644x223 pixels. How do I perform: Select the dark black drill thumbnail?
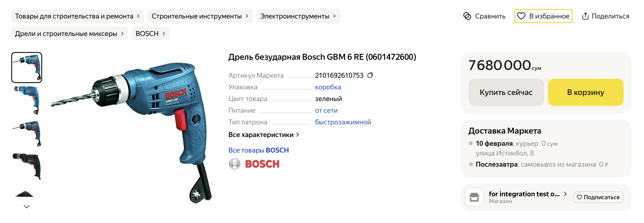pyautogui.click(x=27, y=166)
